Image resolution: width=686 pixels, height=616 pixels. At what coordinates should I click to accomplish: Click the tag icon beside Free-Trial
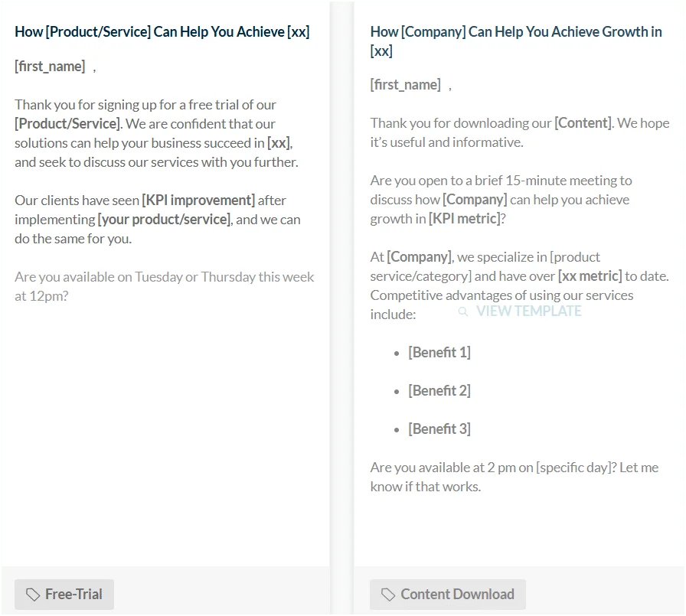point(33,595)
